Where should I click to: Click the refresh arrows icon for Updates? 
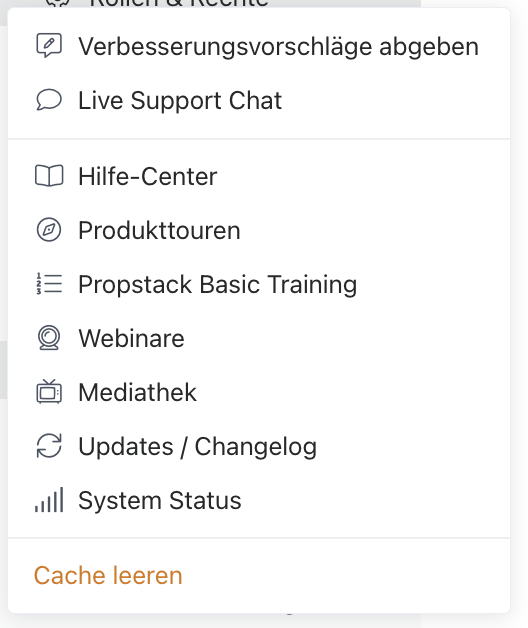click(x=49, y=446)
